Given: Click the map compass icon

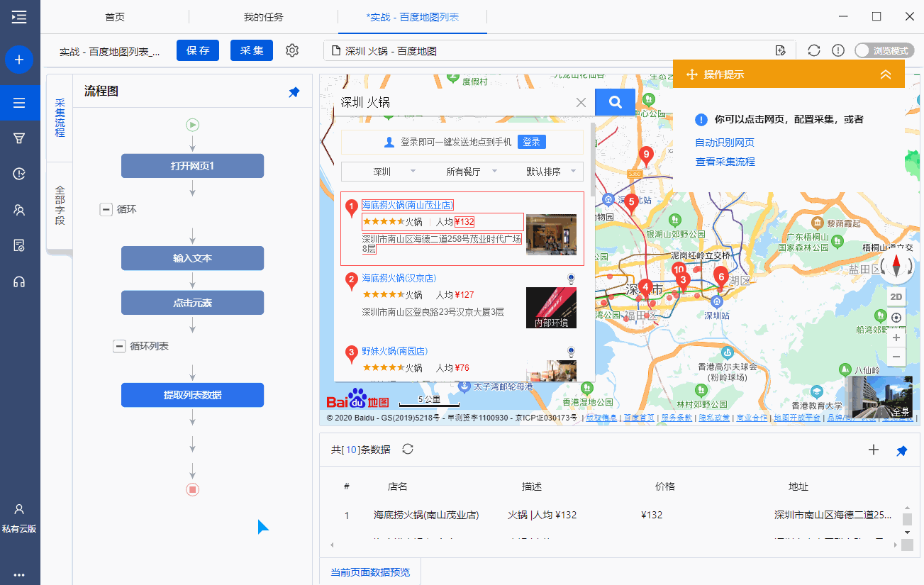Looking at the screenshot, I should coord(896,267).
